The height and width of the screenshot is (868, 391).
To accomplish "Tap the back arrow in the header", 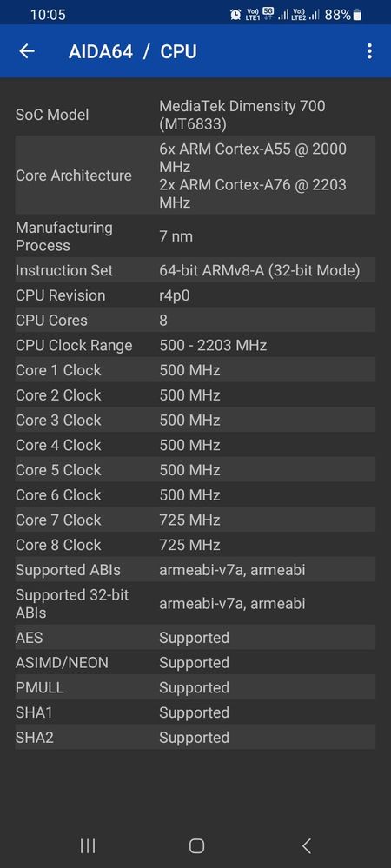I will pyautogui.click(x=27, y=51).
